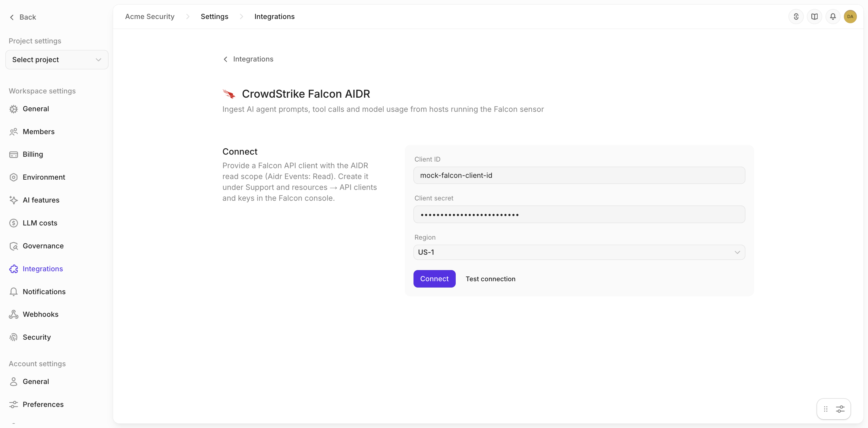This screenshot has height=428, width=868.
Task: Go to Governance settings
Action: pyautogui.click(x=43, y=246)
